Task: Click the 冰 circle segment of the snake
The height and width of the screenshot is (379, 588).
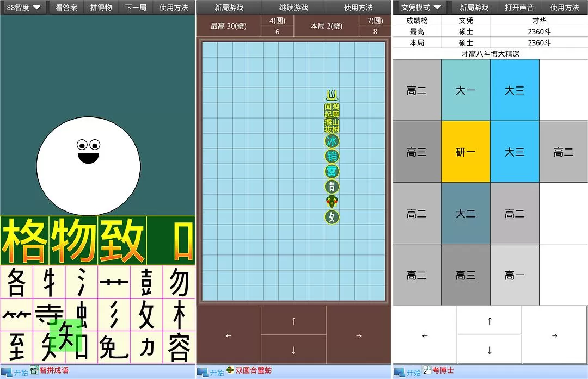Action: 331,140
